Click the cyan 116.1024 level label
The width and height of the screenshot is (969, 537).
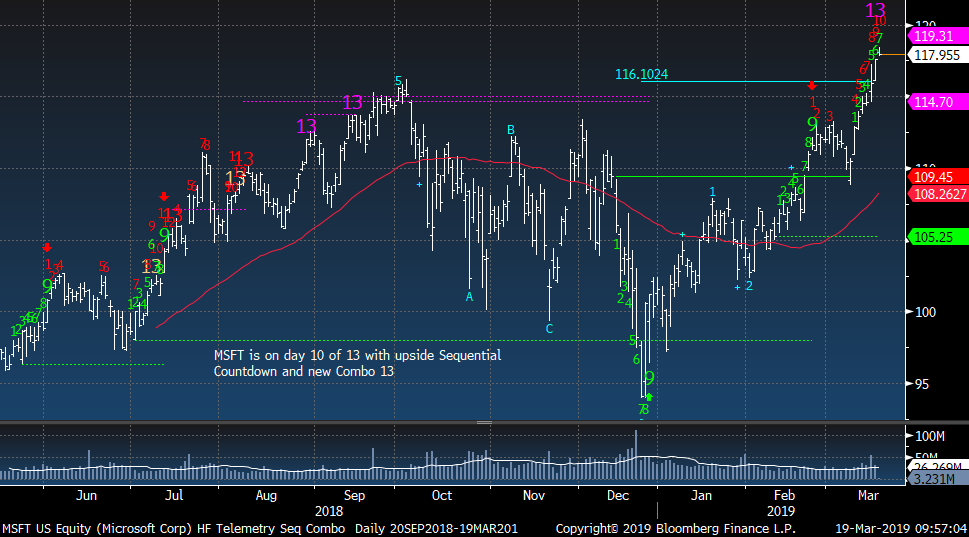pyautogui.click(x=641, y=74)
